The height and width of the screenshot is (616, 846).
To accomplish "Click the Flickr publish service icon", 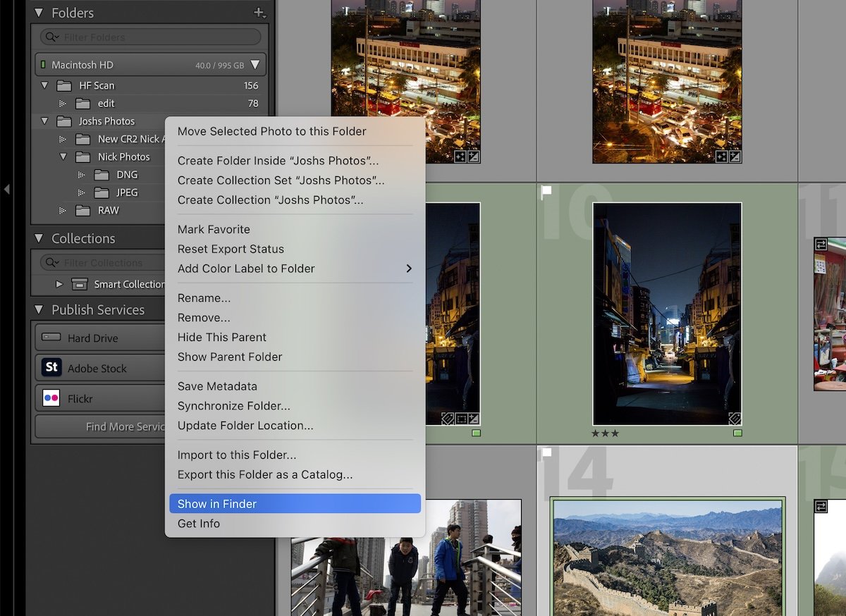I will 51,398.
